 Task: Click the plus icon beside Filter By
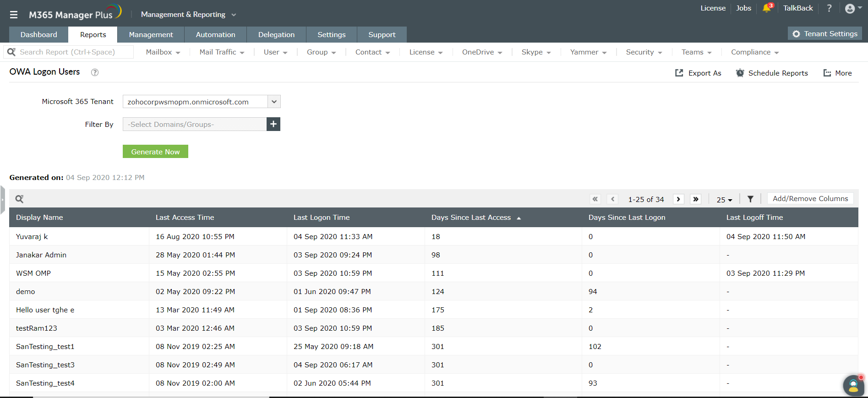pos(273,124)
